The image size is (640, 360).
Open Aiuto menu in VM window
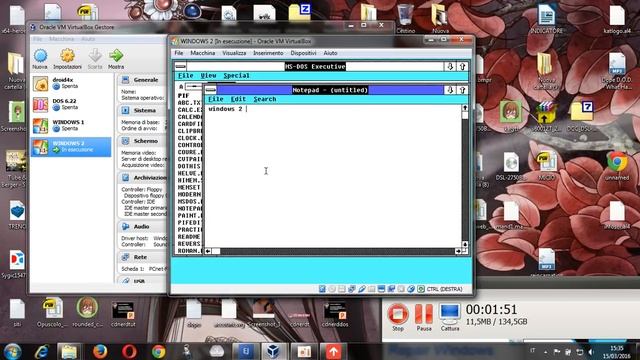click(330, 53)
